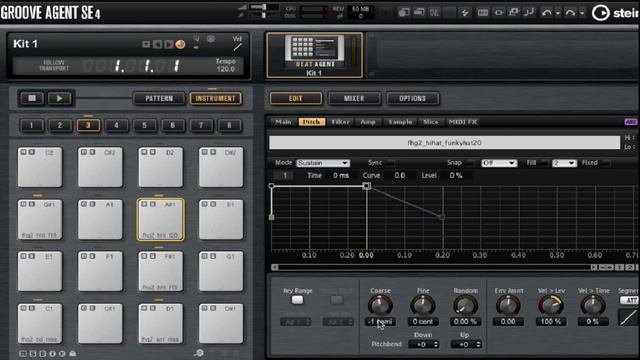Click the Stop button in transport
Image resolution: width=640 pixels, height=360 pixels.
(x=32, y=98)
